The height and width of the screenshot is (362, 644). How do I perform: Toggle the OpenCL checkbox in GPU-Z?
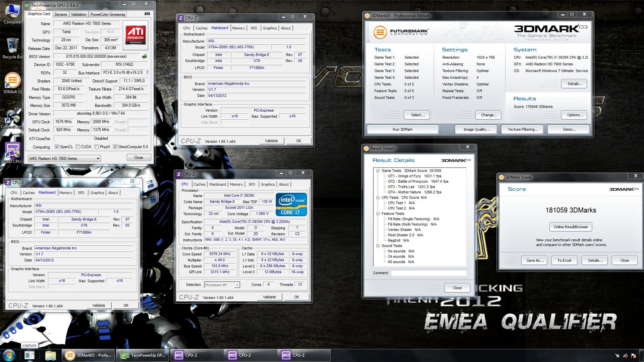(57, 147)
